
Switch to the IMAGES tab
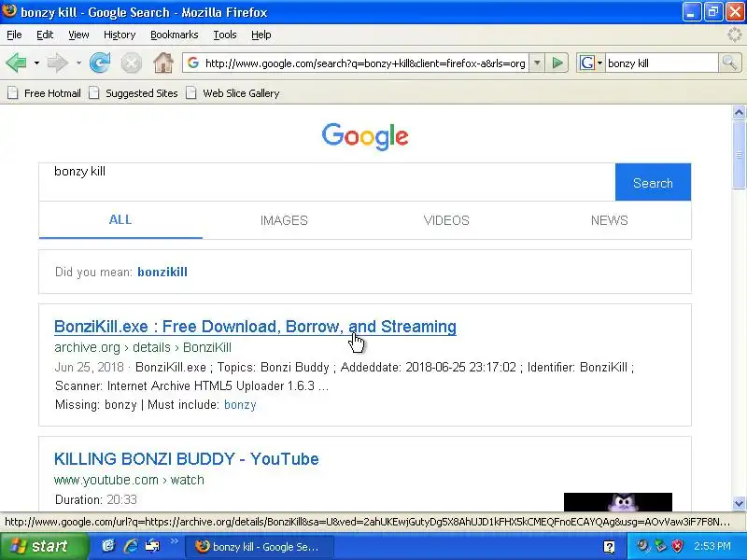coord(284,220)
